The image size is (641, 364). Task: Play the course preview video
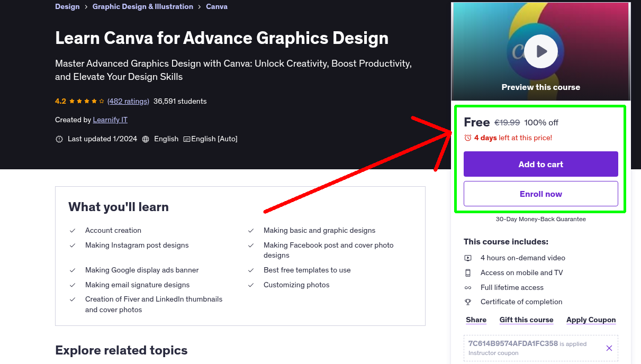coord(541,51)
